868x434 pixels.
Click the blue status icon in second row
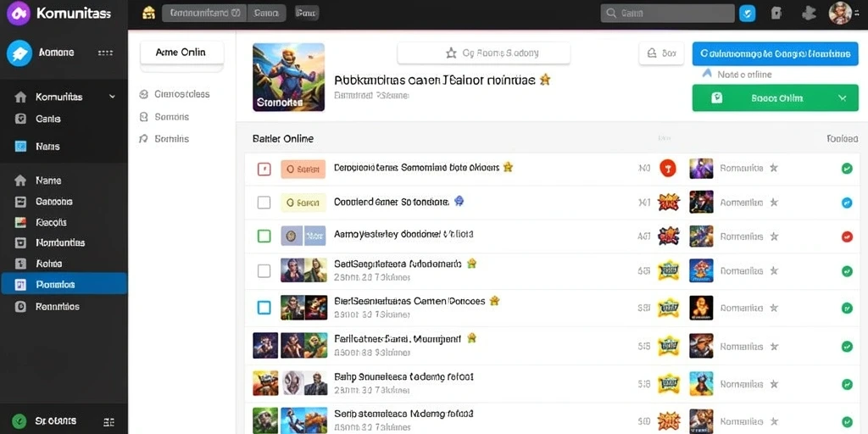coord(847,203)
